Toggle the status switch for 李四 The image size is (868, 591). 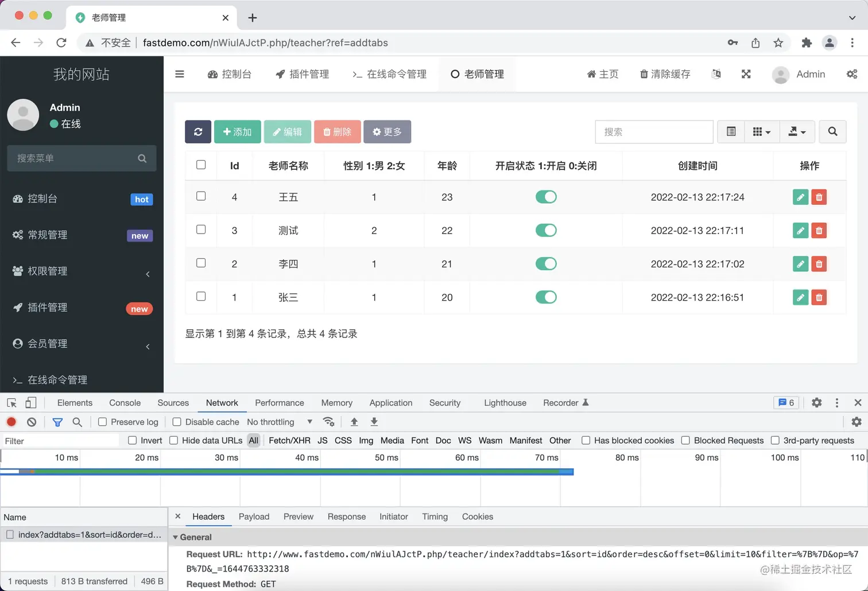point(546,264)
